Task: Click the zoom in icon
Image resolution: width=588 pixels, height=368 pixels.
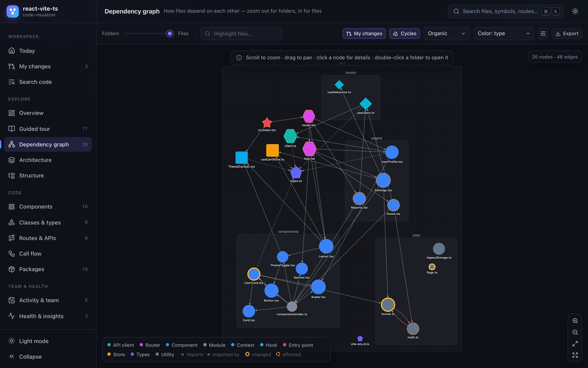Action: 575,321
